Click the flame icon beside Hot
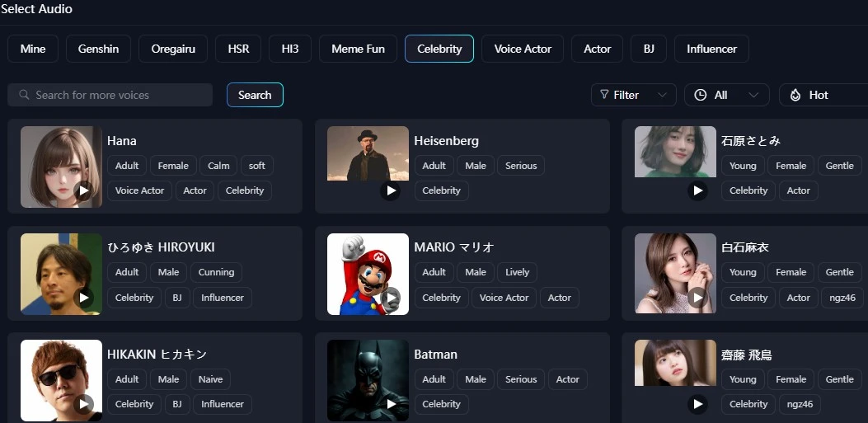The image size is (868, 423). click(795, 95)
